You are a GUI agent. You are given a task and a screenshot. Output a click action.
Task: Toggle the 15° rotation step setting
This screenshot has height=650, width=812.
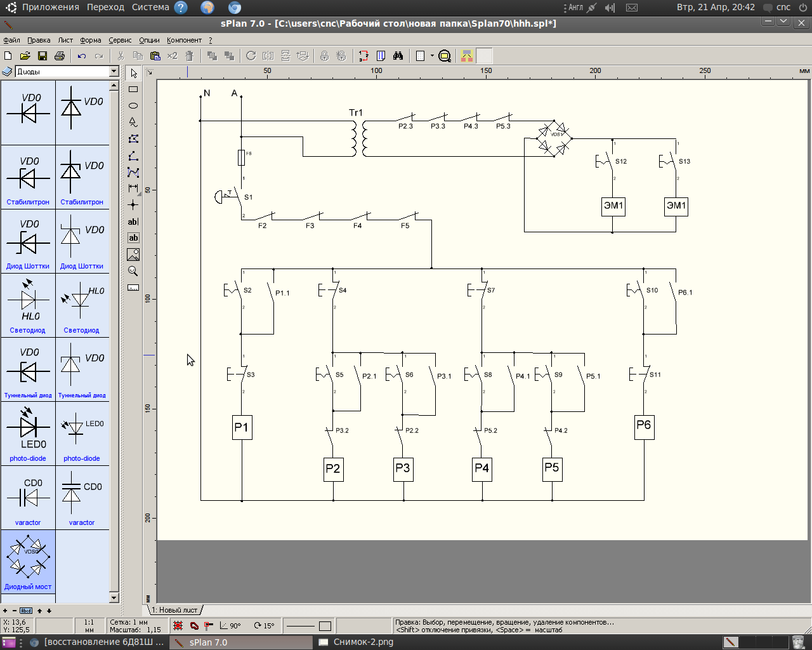[264, 626]
